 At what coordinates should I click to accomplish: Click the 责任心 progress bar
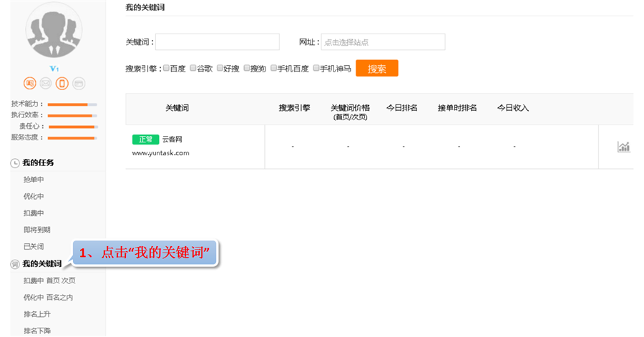tap(73, 127)
